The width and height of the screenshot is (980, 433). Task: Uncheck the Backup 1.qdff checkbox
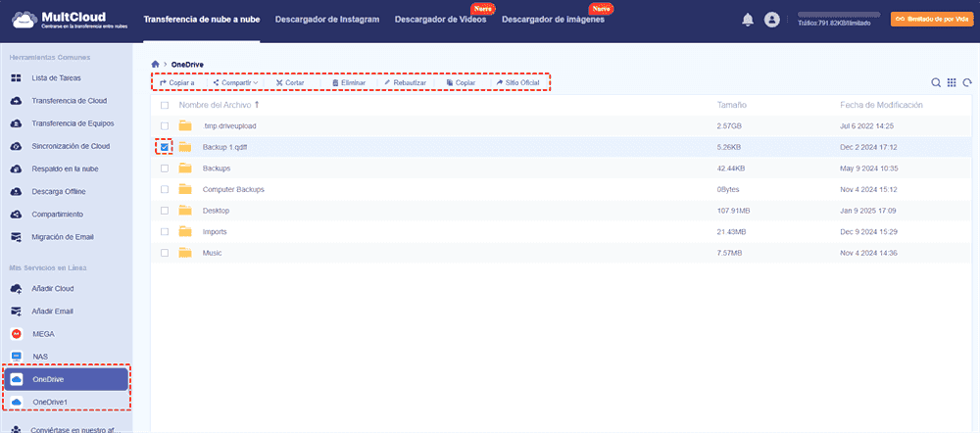[x=165, y=148]
